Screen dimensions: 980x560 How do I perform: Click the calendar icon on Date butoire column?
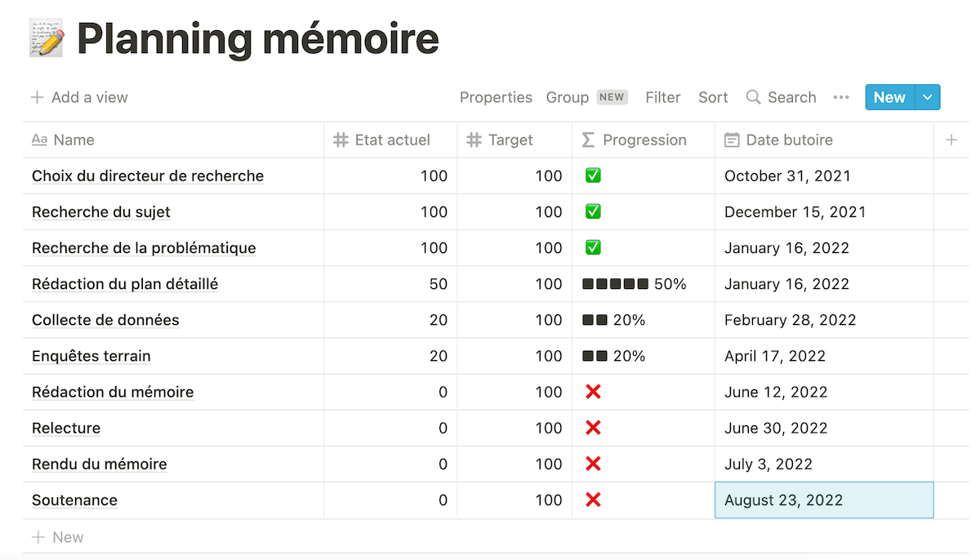(732, 140)
